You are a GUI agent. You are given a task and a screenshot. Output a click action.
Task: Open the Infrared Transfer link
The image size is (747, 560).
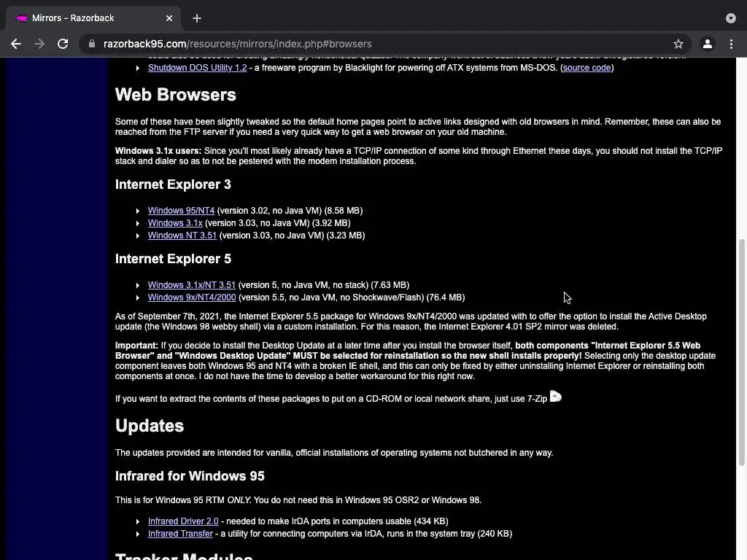[180, 533]
